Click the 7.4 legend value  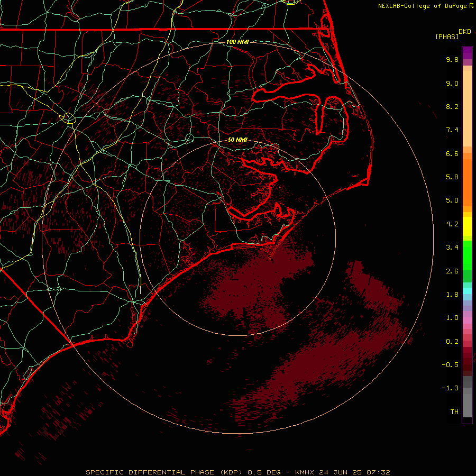click(x=452, y=130)
